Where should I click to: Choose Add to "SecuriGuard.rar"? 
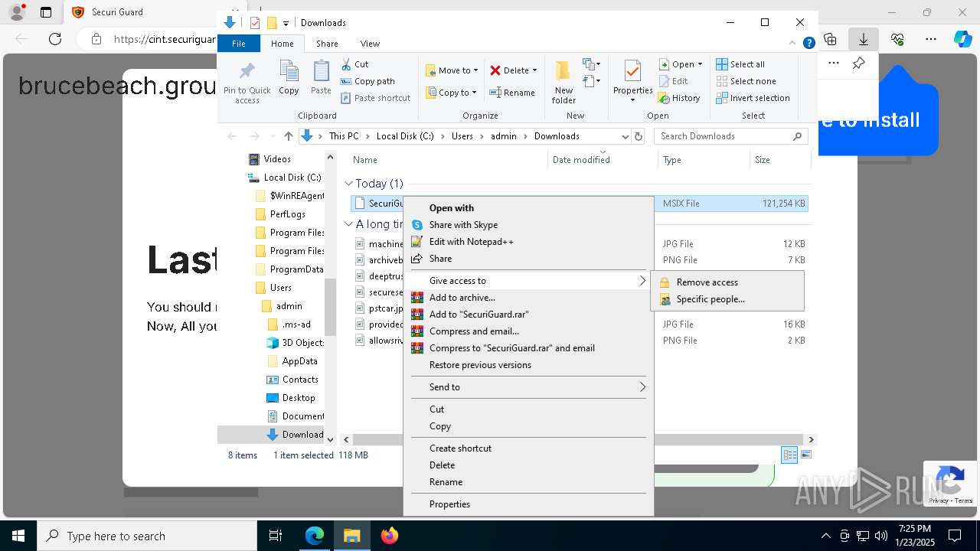point(528,315)
